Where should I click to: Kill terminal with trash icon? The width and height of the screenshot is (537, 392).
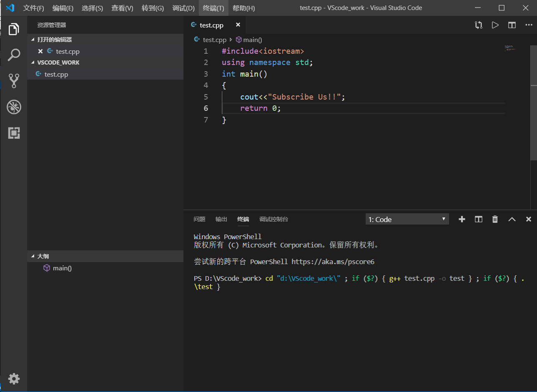click(x=495, y=219)
